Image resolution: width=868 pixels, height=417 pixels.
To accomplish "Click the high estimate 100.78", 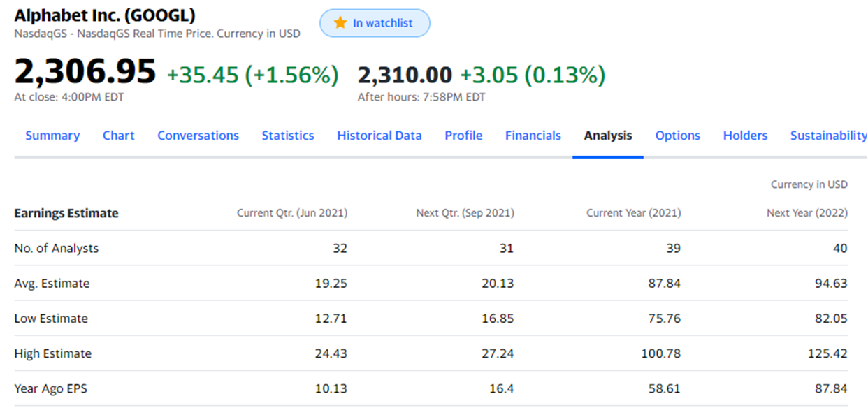I will tap(661, 353).
